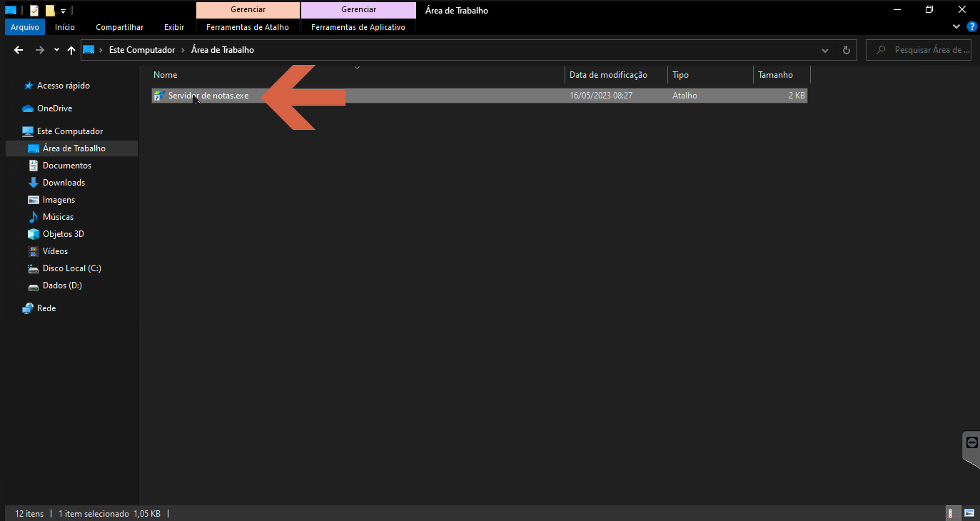Go forward with the right arrow button

pos(40,50)
